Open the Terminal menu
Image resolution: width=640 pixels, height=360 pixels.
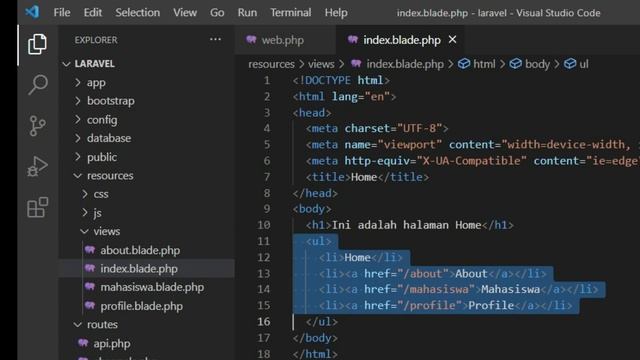(291, 13)
